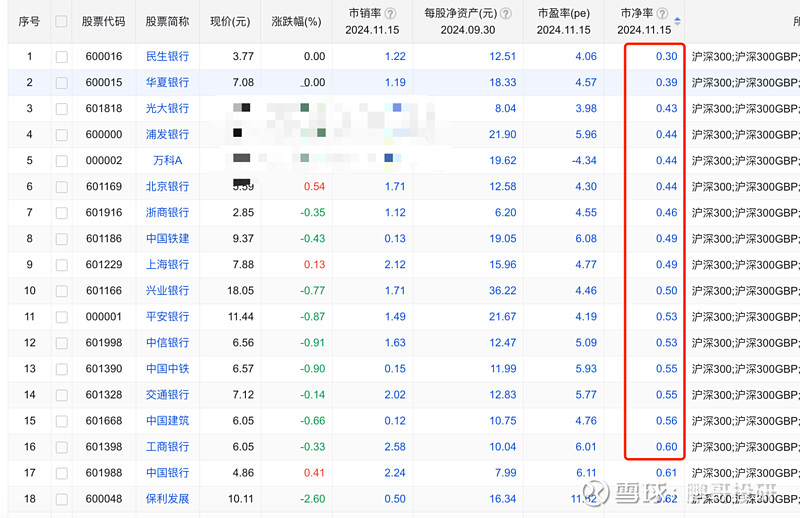Click 市销率 value 2.12 for 上海银行
Viewport: 800px width, 518px height.
(x=395, y=264)
